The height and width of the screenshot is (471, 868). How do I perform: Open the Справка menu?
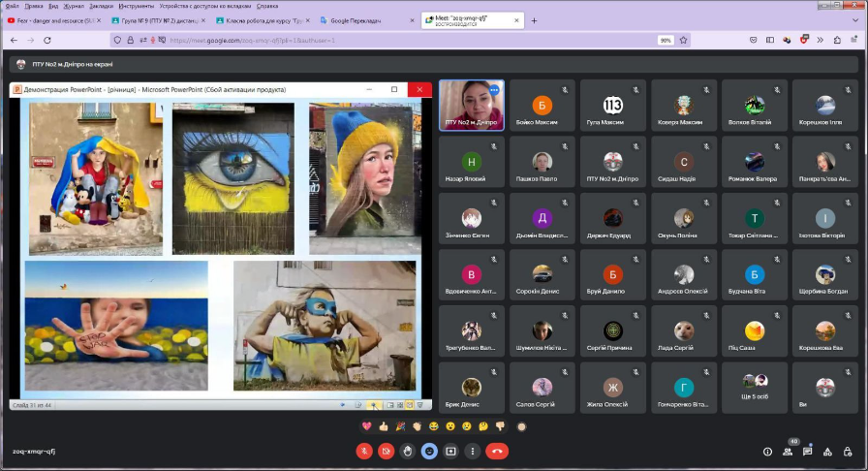[267, 6]
